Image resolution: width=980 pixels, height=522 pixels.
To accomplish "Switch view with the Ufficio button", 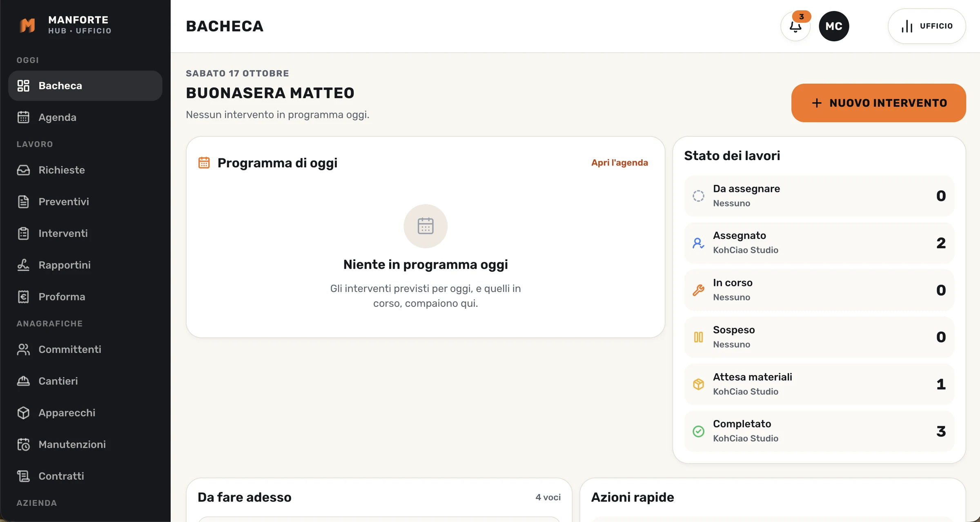I will 927,26.
